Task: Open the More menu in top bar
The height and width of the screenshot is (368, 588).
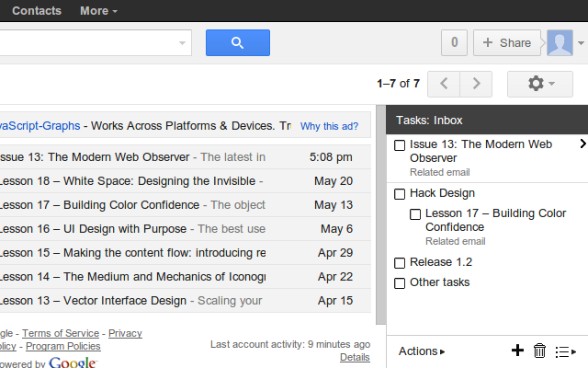Action: [x=98, y=11]
